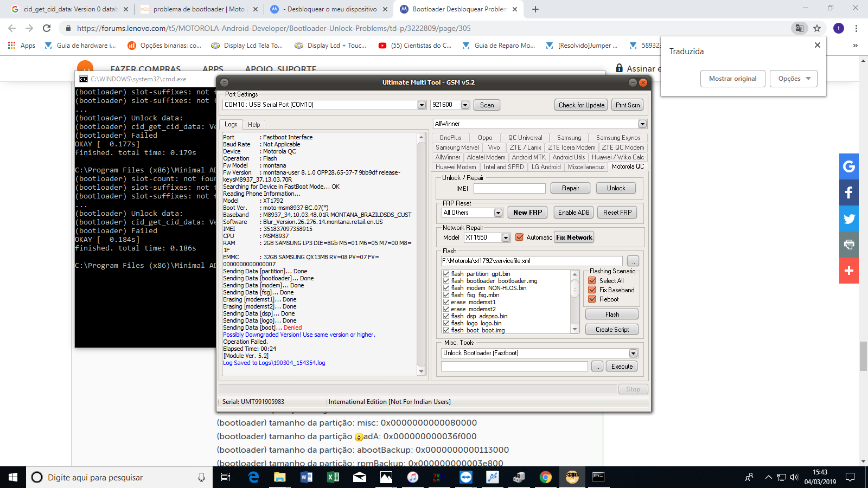Open Word from the taskbar
This screenshot has width=868, height=488.
[307, 477]
